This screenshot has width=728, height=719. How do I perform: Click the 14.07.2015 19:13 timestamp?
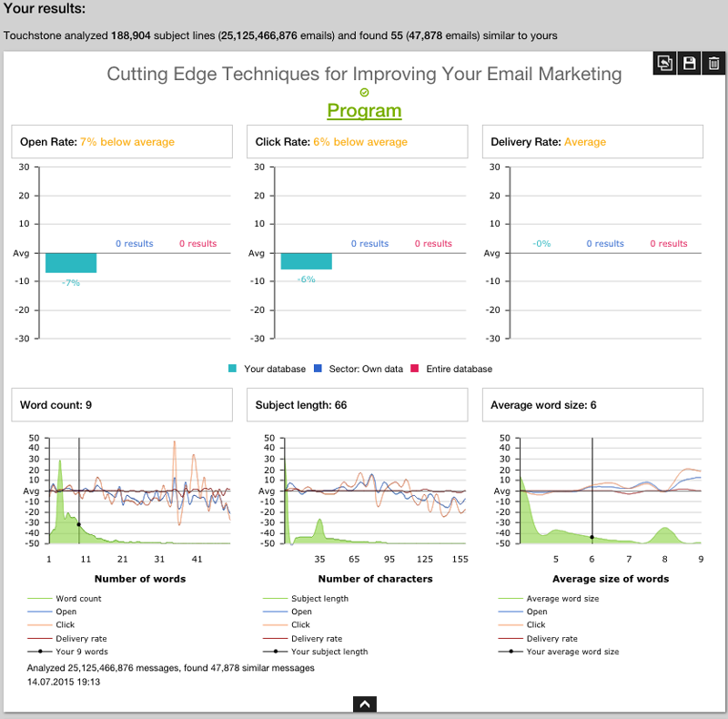pyautogui.click(x=64, y=682)
